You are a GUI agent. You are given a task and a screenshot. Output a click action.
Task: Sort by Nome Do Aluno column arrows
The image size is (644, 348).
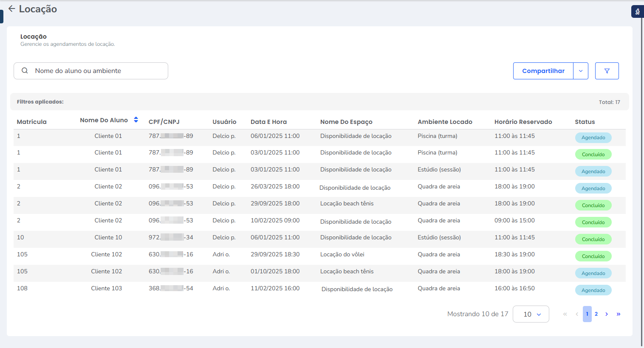136,120
